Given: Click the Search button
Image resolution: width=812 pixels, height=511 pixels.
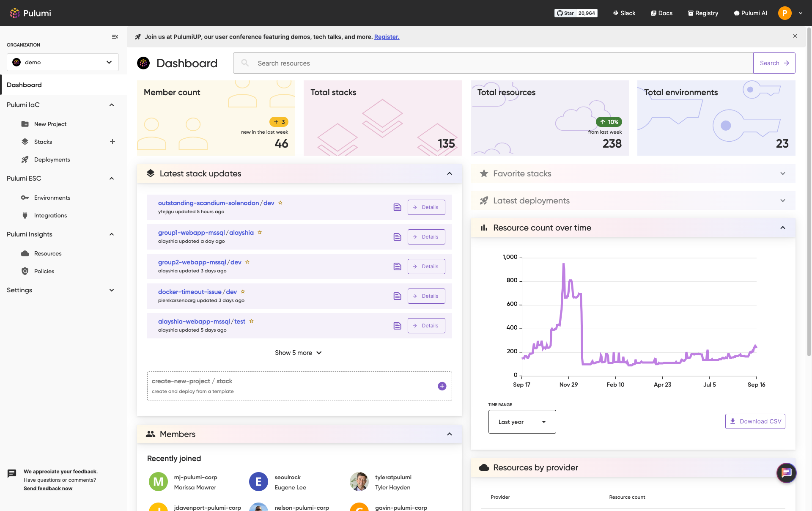Looking at the screenshot, I should click(774, 63).
